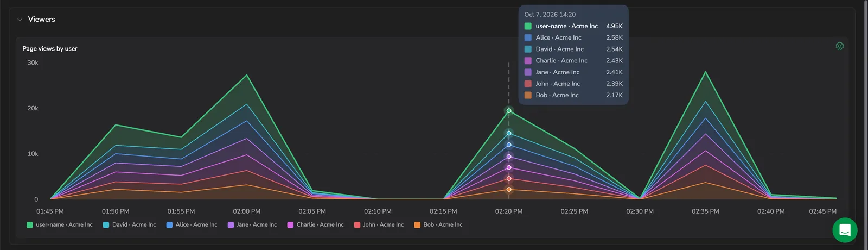The image size is (868, 250).
Task: Click the Viewers section title
Action: coord(42,19)
